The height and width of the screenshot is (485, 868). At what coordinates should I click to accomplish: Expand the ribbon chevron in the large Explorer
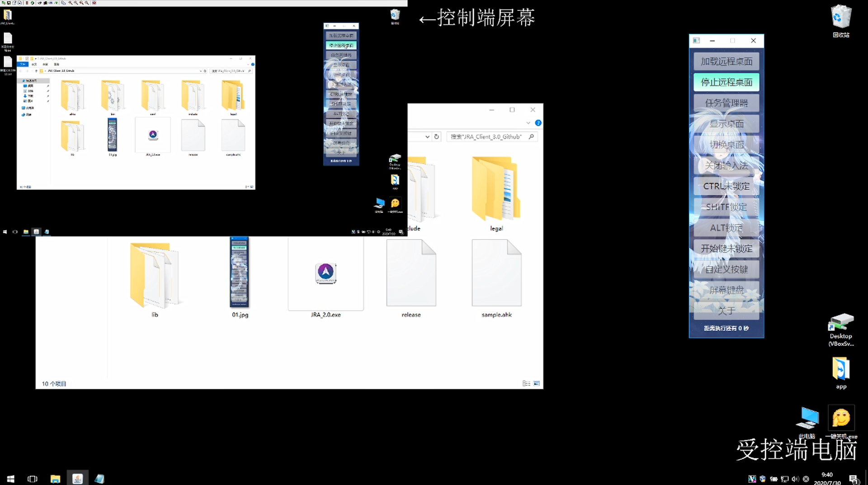tap(528, 123)
